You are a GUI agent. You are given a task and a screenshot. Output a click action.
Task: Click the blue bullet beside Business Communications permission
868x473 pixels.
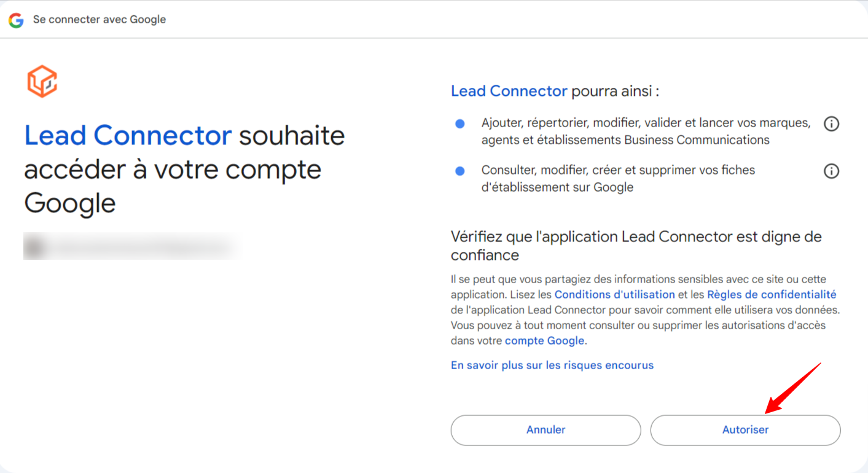pyautogui.click(x=460, y=124)
